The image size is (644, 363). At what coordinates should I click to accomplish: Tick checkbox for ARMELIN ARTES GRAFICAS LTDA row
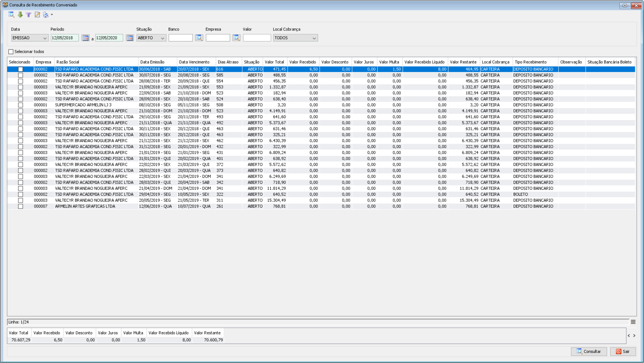click(x=21, y=207)
